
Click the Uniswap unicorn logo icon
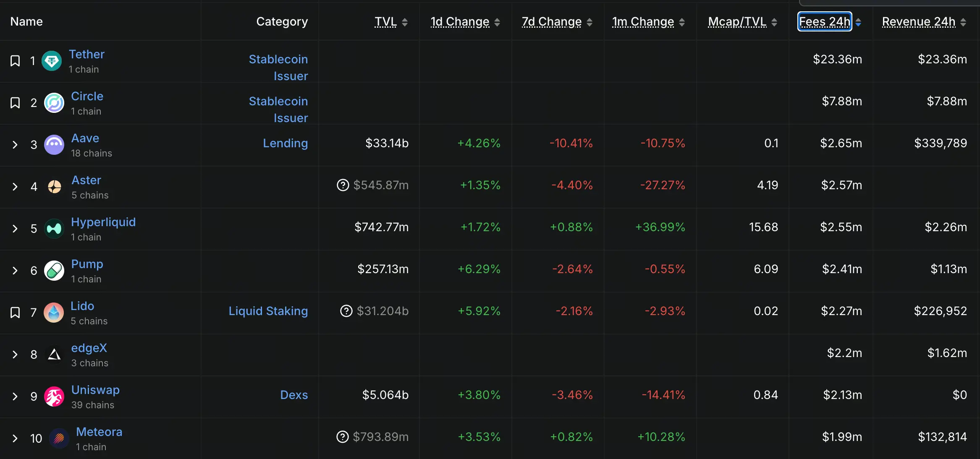coord(54,396)
